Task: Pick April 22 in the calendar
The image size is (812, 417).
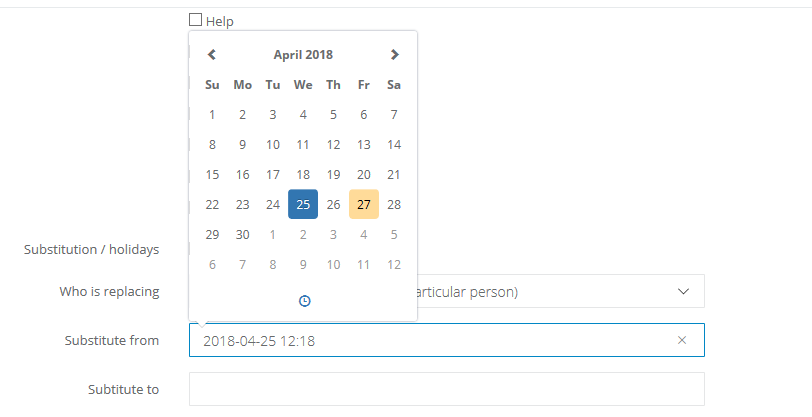Action: [212, 205]
